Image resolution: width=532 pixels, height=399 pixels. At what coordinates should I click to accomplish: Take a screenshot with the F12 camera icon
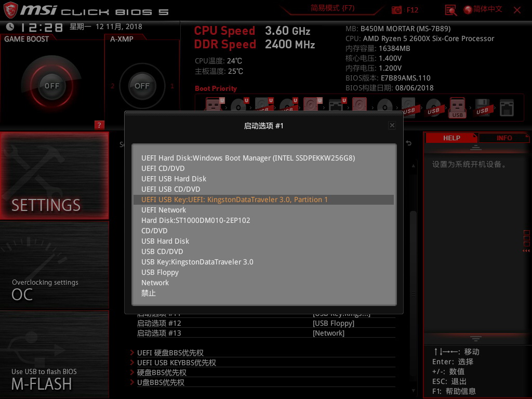point(396,10)
